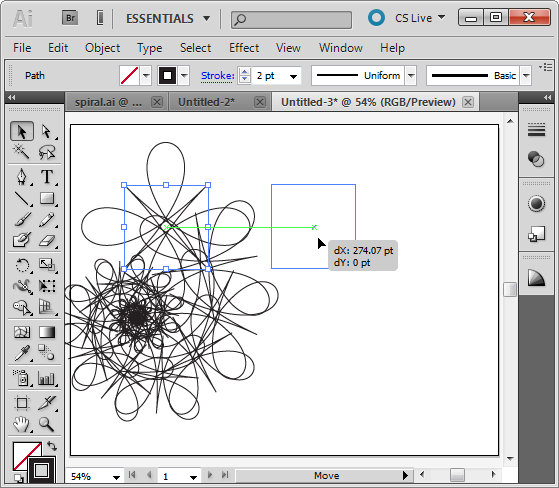Select the Pen tool

(22, 176)
